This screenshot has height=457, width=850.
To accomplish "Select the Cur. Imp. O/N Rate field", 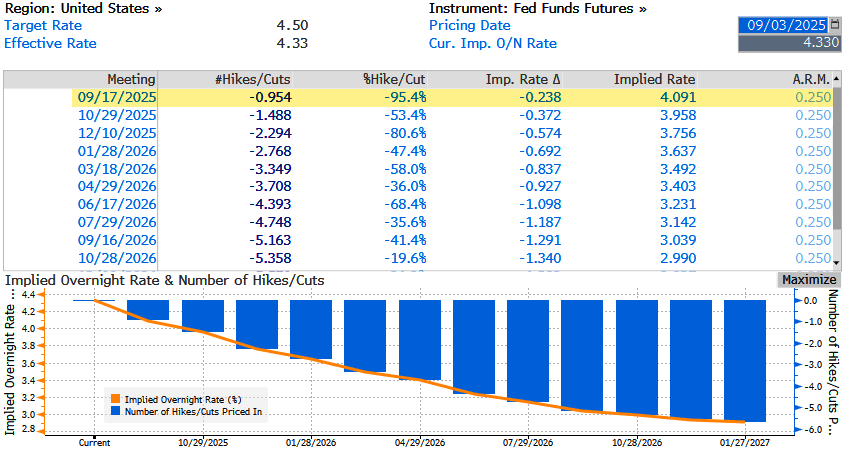I will coord(791,43).
